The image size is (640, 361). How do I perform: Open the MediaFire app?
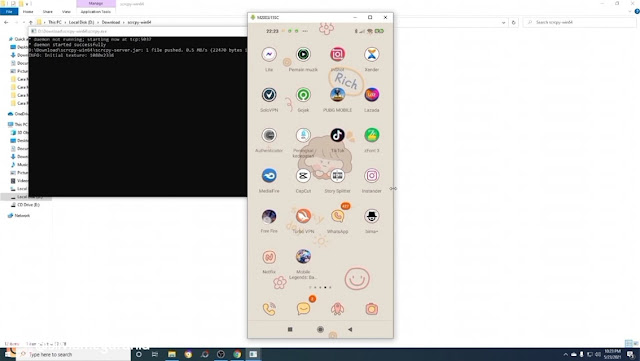click(x=269, y=176)
